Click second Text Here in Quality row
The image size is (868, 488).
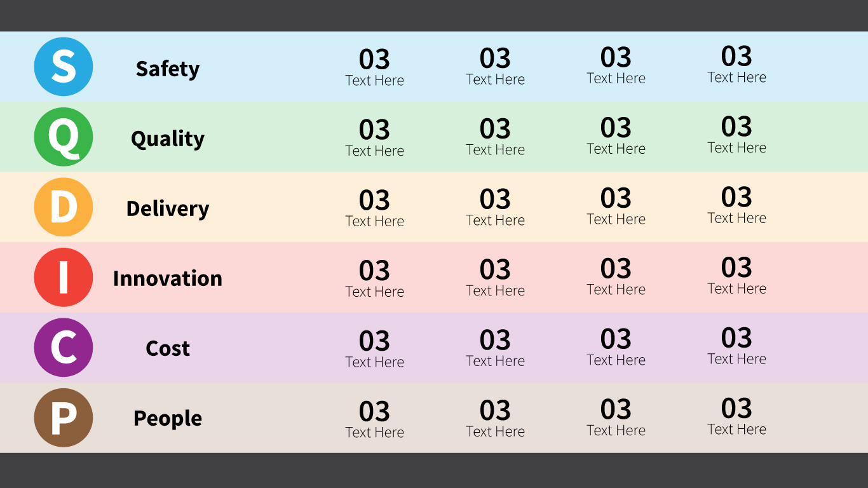click(x=495, y=150)
